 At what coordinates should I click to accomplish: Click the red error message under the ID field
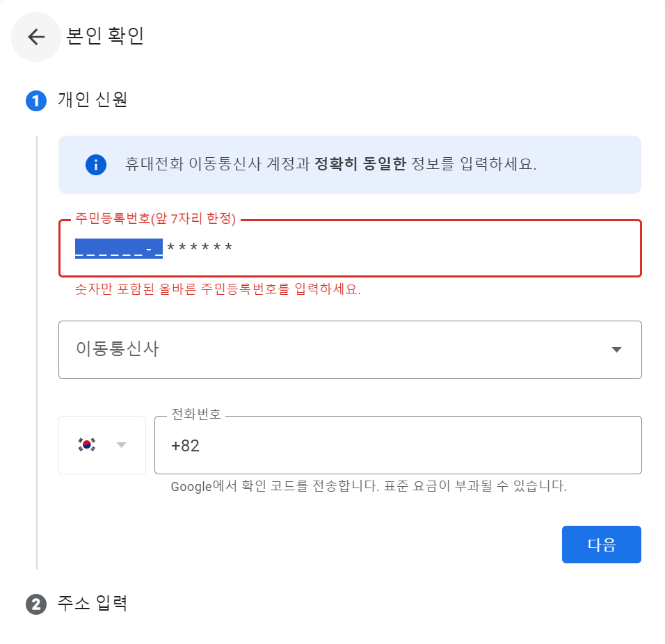(x=218, y=289)
